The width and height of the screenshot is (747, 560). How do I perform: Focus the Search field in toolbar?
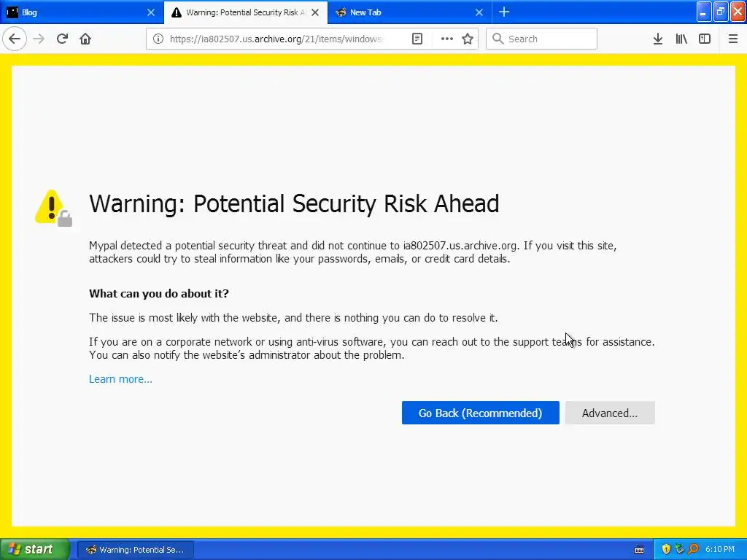click(x=541, y=39)
